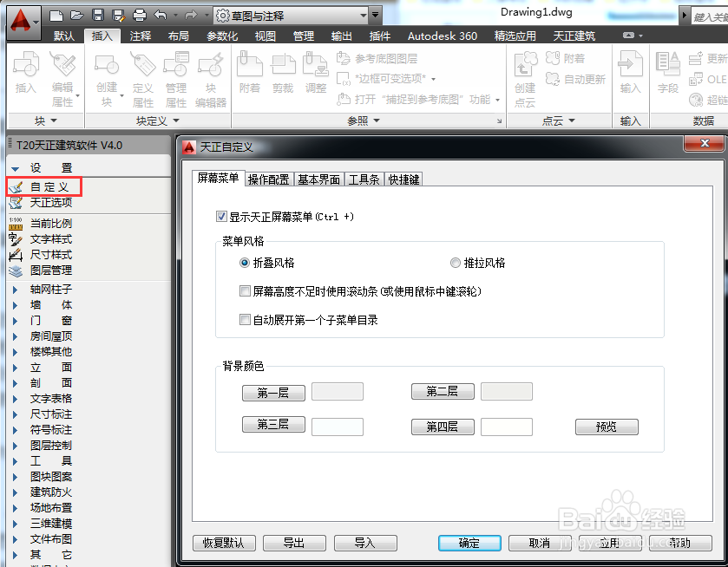Open the AutoCAD application menu logo
Screen dimensions: 728x567
point(23,23)
